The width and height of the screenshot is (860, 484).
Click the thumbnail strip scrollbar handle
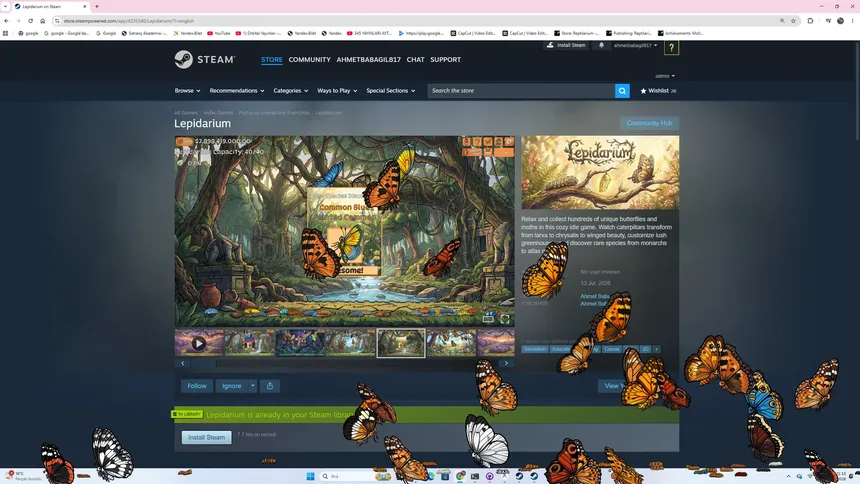(x=203, y=363)
